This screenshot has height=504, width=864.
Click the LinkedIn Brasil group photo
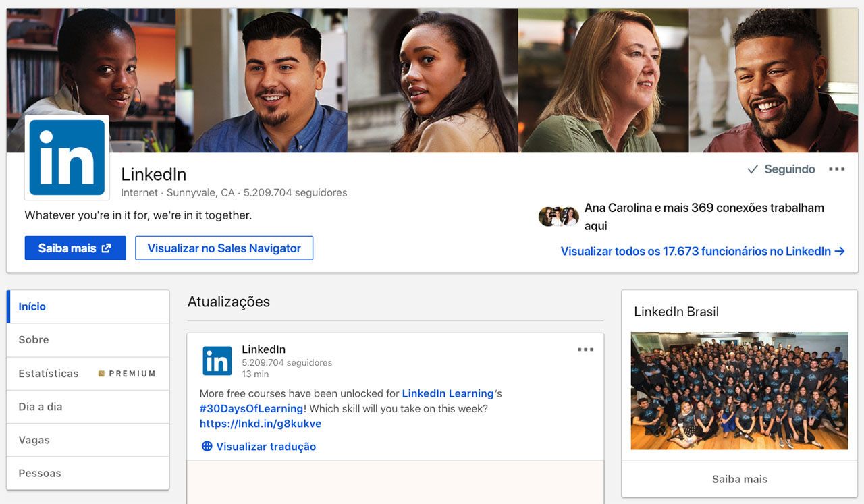tap(739, 391)
